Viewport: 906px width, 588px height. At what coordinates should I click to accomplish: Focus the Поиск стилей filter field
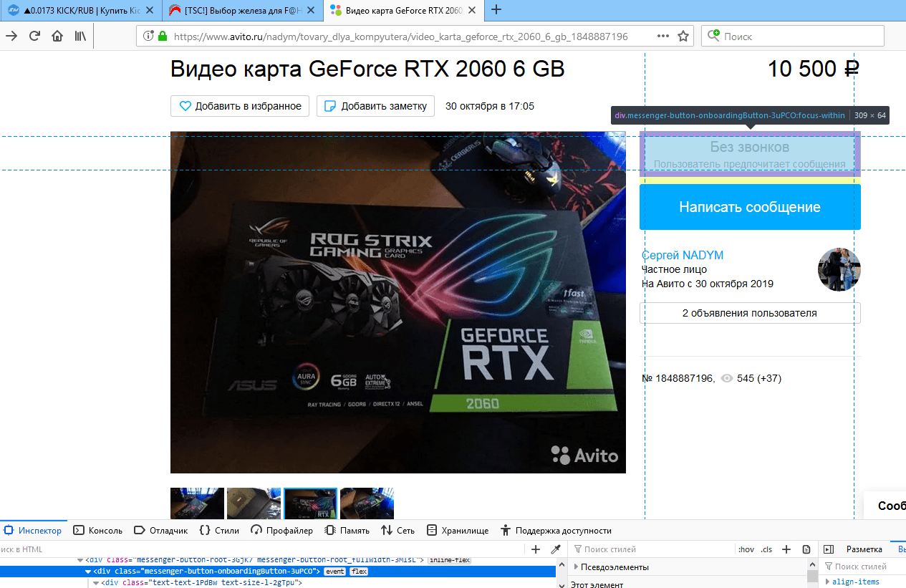652,549
